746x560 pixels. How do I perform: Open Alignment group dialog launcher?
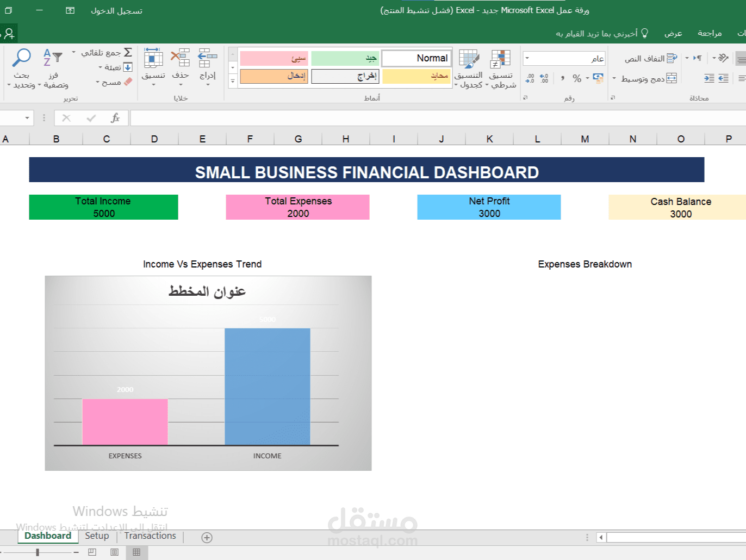tap(613, 98)
